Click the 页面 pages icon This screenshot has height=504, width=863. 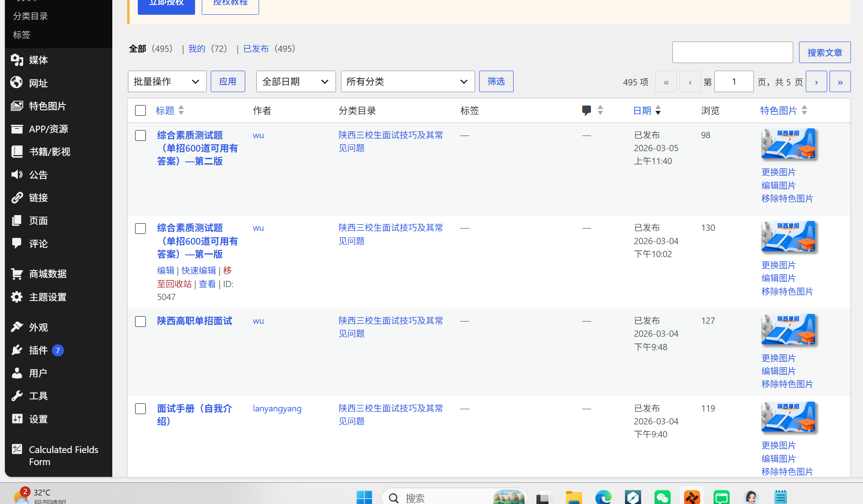click(17, 220)
